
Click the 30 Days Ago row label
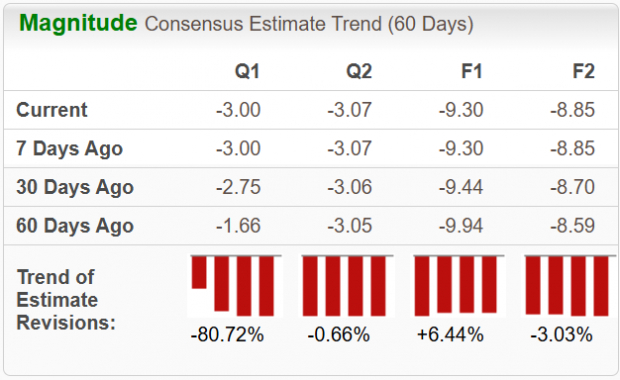(75, 187)
